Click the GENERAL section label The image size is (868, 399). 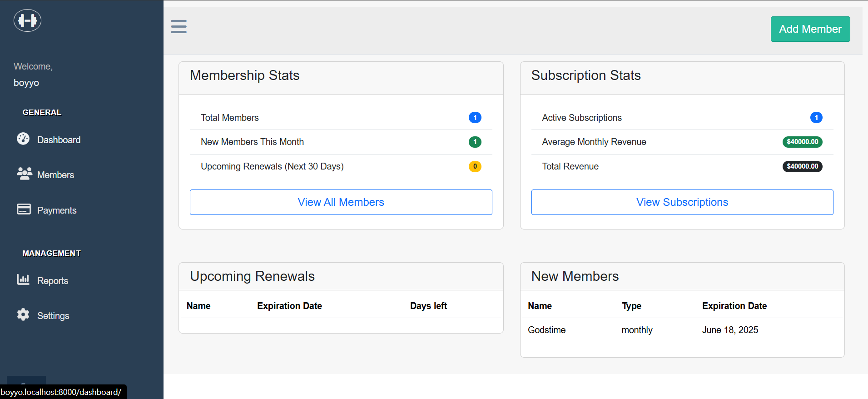click(x=42, y=112)
